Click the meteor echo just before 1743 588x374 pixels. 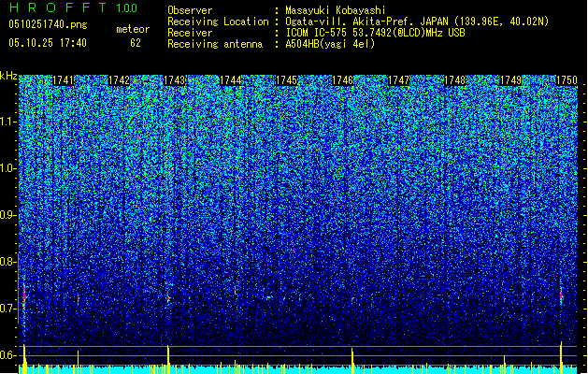click(x=168, y=298)
